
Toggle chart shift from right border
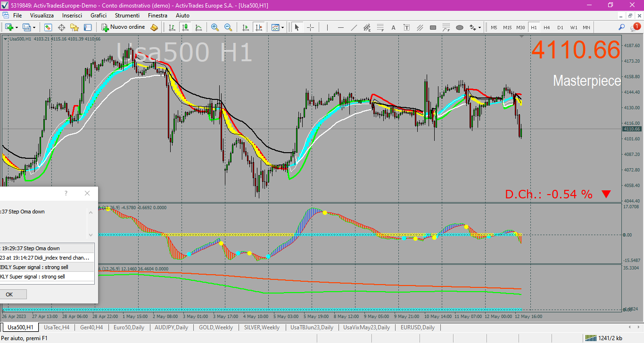pos(258,27)
